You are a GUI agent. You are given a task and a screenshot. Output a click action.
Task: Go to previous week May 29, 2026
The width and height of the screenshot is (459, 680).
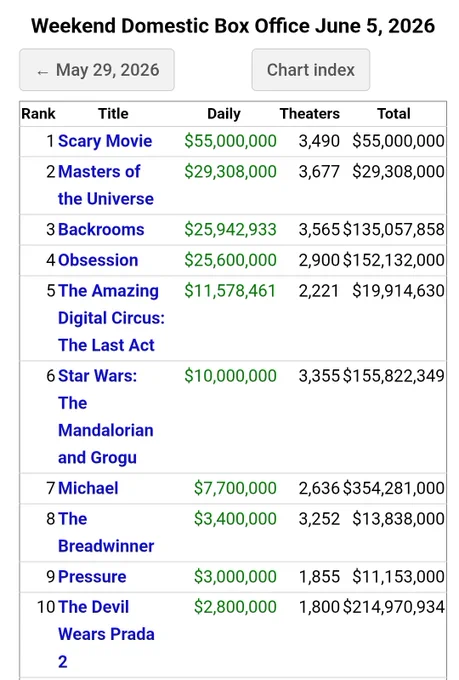97,70
